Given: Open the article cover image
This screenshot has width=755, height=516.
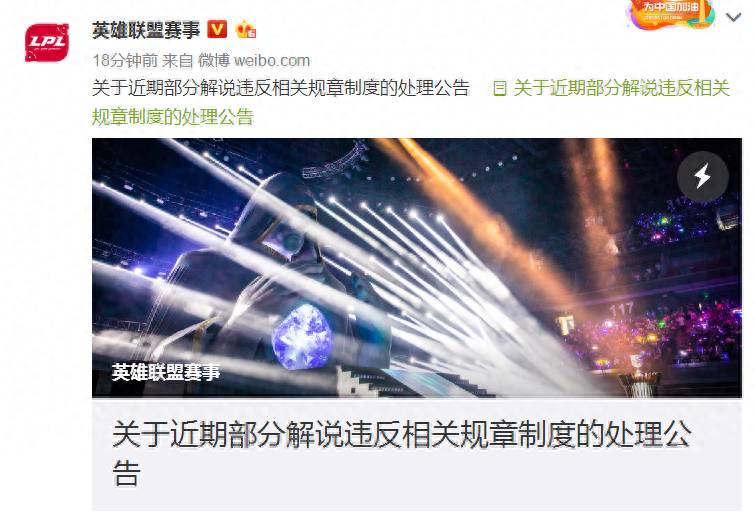Looking at the screenshot, I should pyautogui.click(x=417, y=267).
